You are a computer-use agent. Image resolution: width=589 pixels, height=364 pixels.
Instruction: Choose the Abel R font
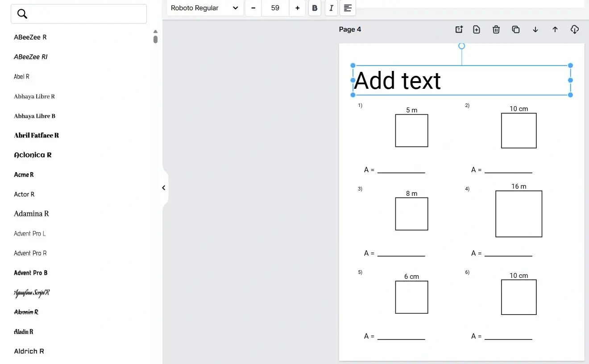[21, 77]
